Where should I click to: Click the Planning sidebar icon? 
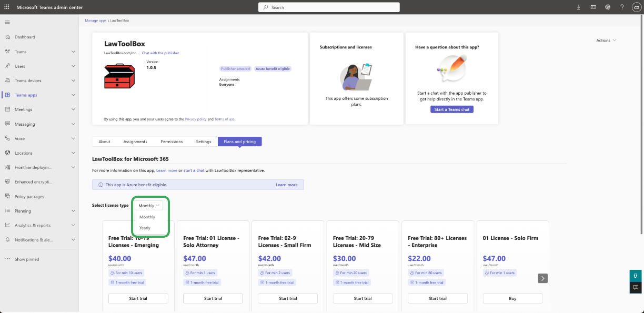[x=7, y=211]
